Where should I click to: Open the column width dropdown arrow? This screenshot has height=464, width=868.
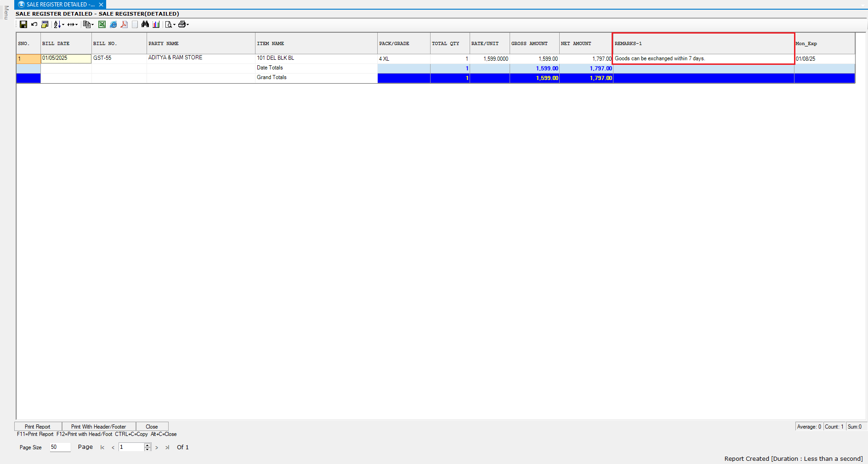(76, 25)
